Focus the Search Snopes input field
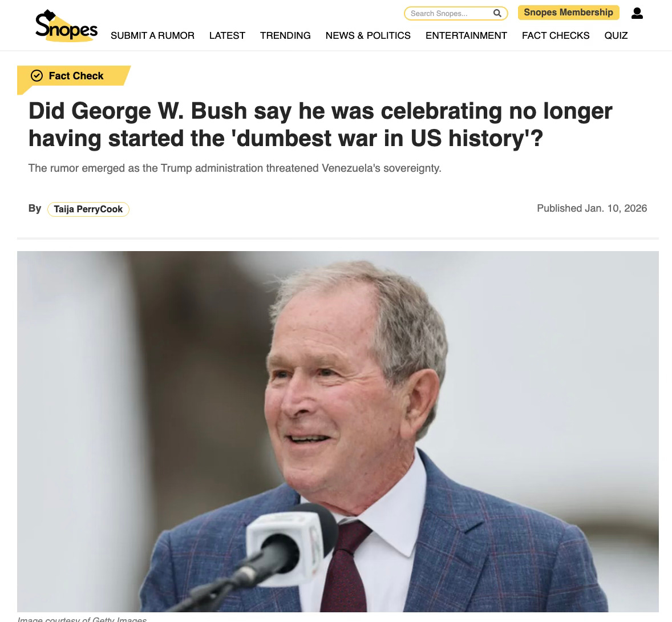Screen dimensions: 672x622 (450, 13)
